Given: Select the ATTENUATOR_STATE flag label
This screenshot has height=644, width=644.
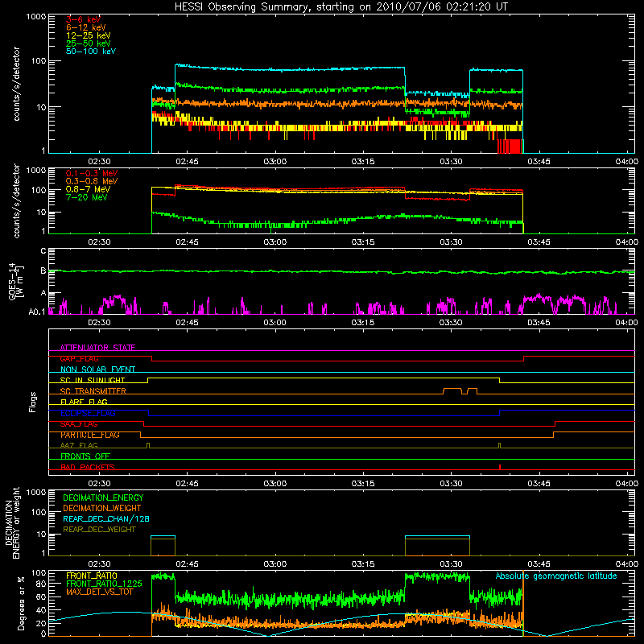Looking at the screenshot, I should [x=97, y=348].
